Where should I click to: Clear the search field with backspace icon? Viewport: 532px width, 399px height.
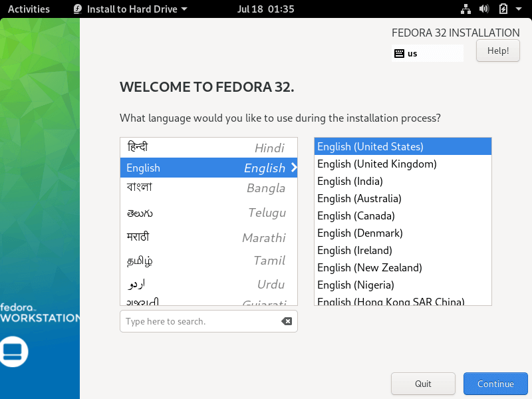[287, 321]
